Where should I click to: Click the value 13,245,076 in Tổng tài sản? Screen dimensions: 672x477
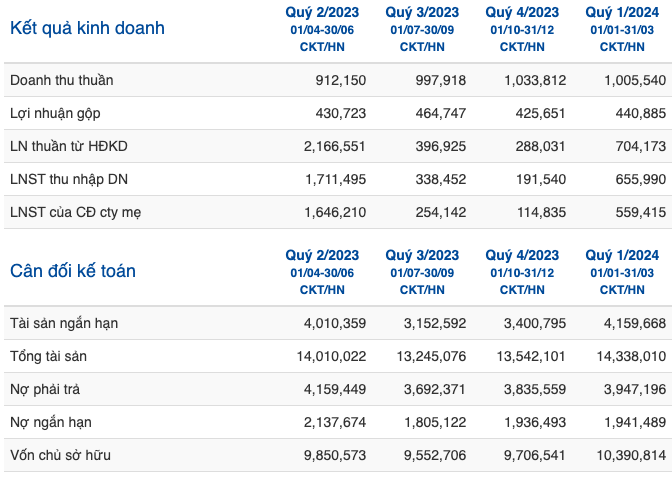pos(432,356)
